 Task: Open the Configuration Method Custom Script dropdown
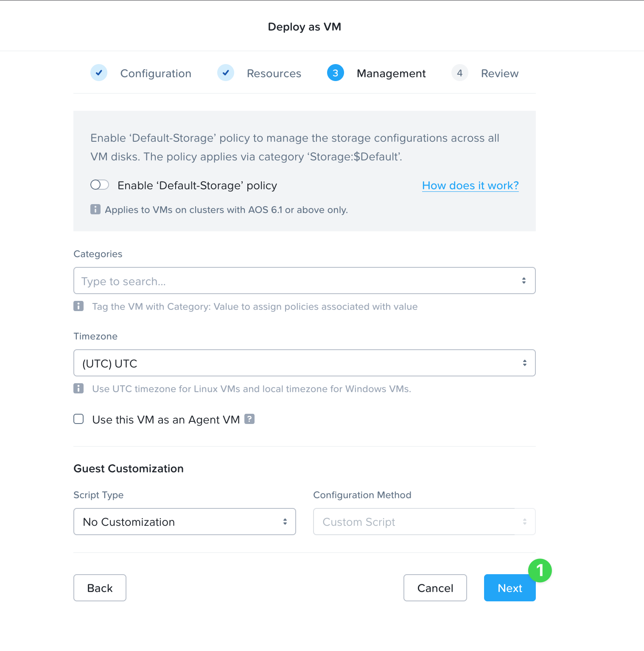coord(424,522)
